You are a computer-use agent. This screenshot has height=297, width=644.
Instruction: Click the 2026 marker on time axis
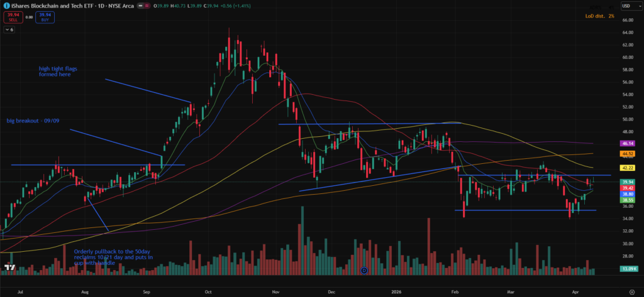coord(394,291)
